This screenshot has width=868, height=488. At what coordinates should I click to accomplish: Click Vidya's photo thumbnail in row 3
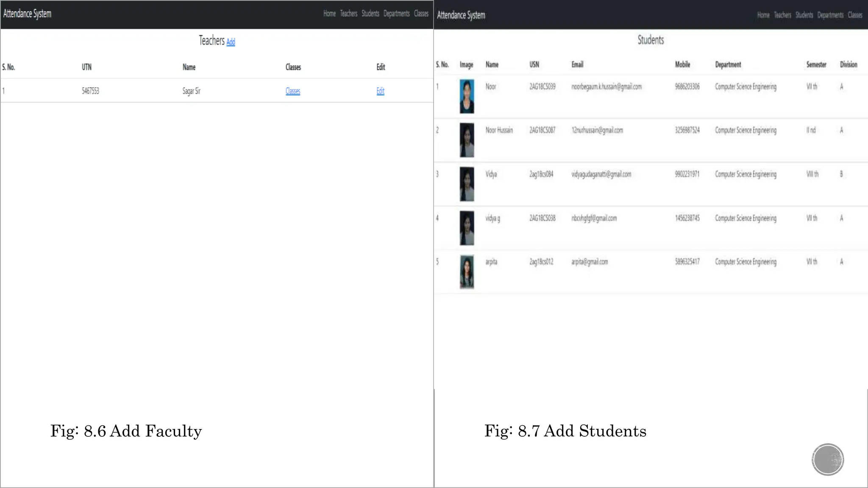467,184
